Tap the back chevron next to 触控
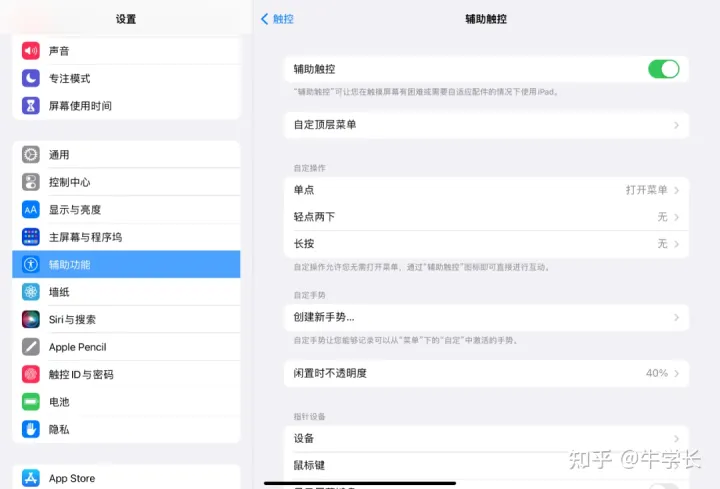 264,19
